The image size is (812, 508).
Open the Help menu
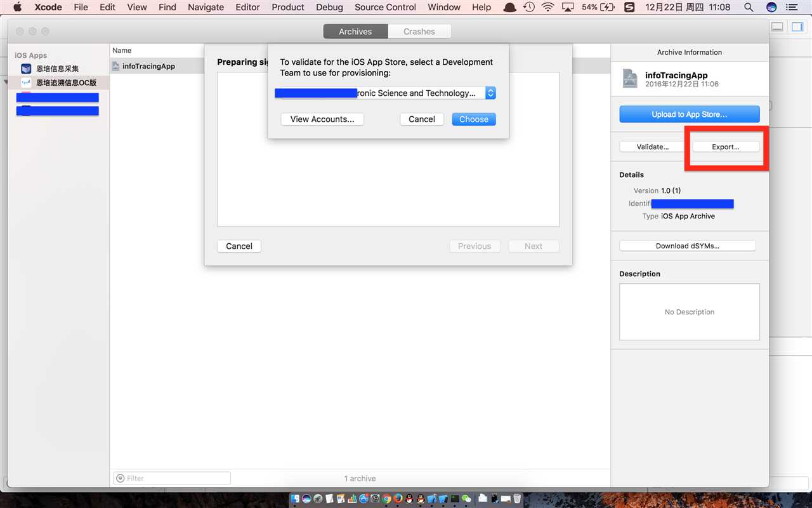481,7
